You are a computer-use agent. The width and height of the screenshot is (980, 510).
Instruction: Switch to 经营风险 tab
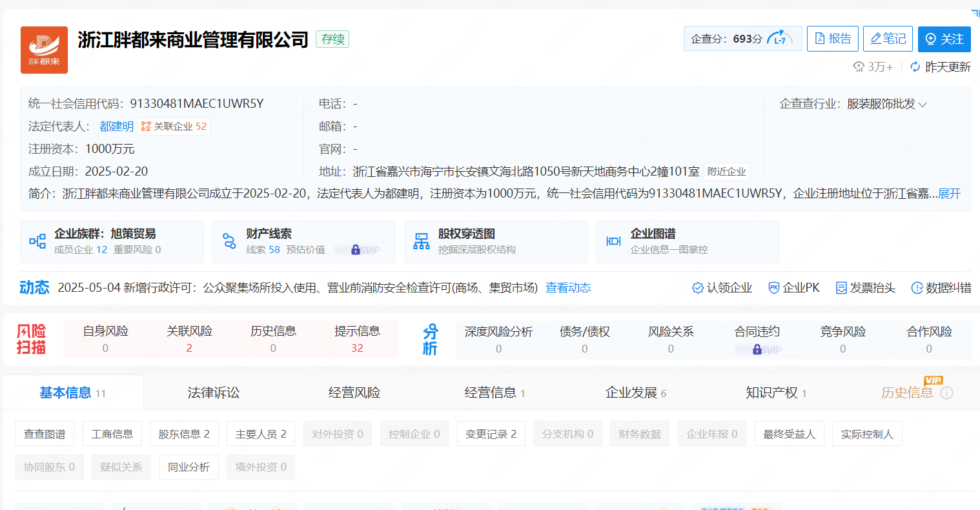pyautogui.click(x=354, y=393)
